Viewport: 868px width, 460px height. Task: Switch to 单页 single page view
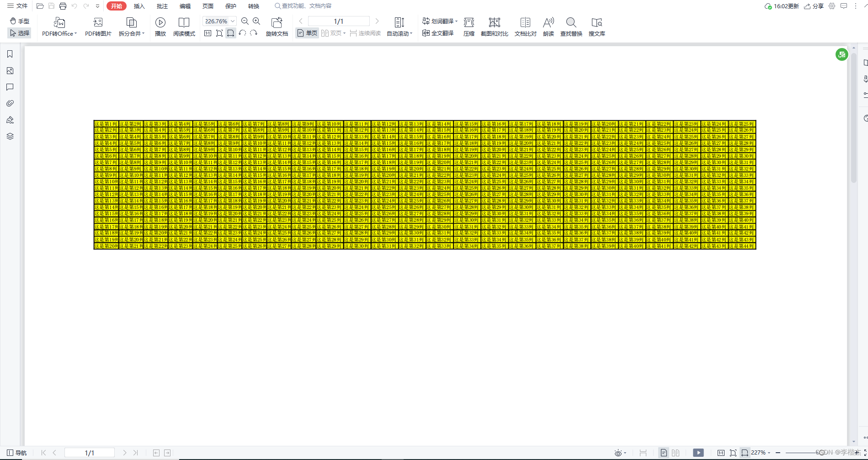[307, 33]
